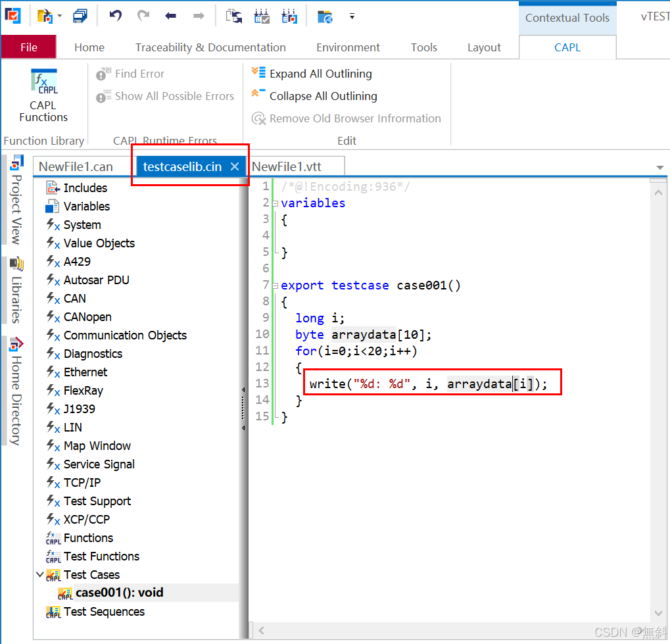Select Includes in the navigator tree

click(x=77, y=187)
